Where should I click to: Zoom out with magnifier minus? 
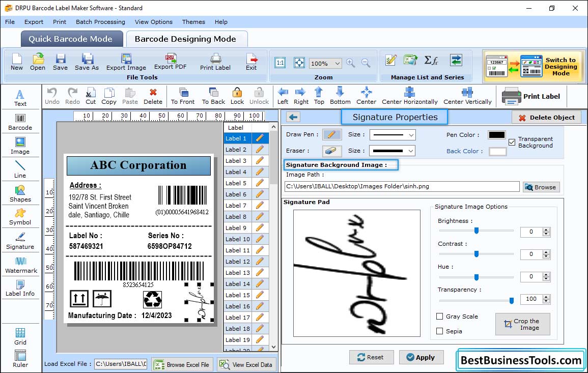tap(366, 63)
